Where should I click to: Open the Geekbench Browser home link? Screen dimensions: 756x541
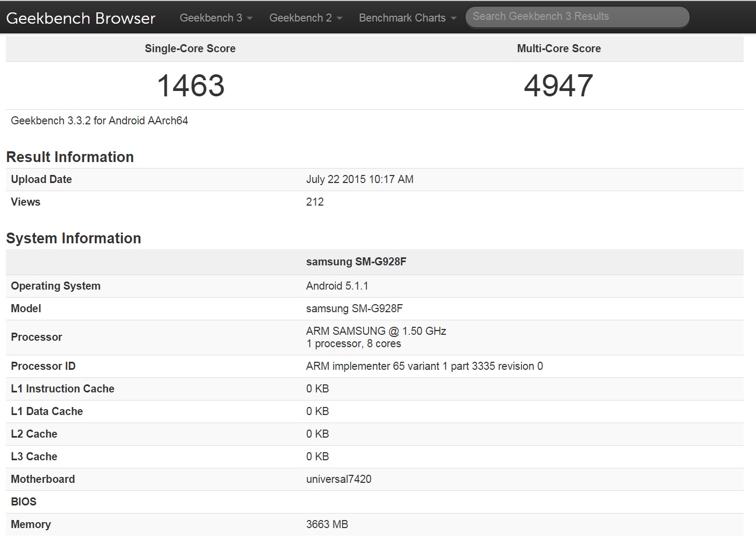pyautogui.click(x=81, y=18)
